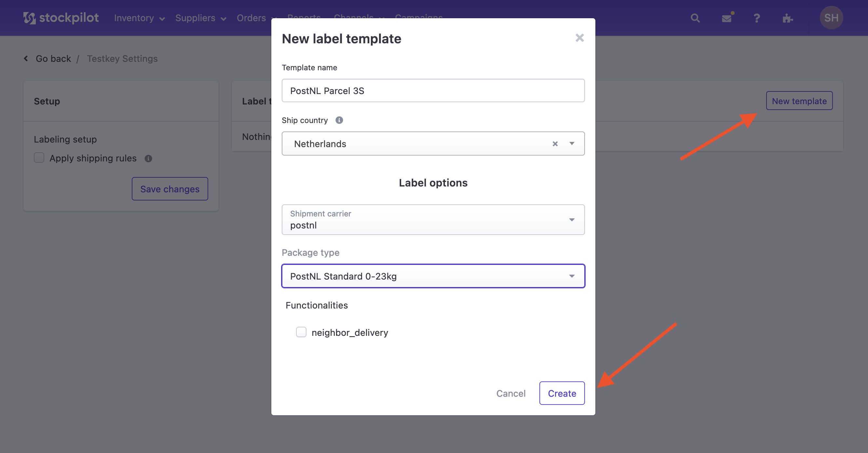Enable the Apply shipping rules checkbox
The image size is (868, 453).
coord(39,158)
